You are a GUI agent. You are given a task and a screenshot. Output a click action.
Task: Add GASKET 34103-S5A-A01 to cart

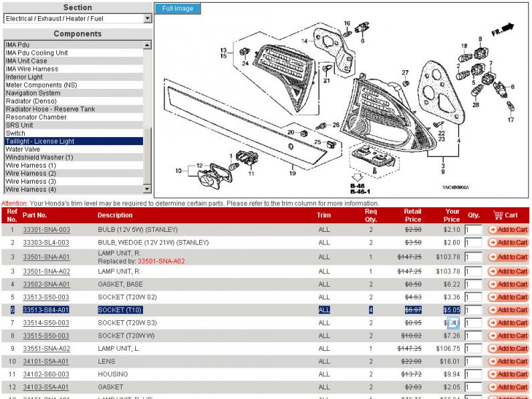[508, 387]
